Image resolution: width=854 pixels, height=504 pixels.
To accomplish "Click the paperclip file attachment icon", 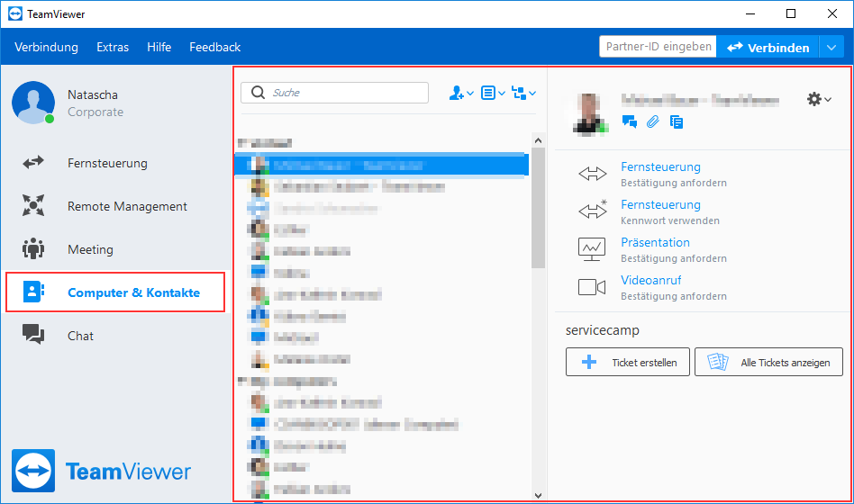I will tap(652, 121).
